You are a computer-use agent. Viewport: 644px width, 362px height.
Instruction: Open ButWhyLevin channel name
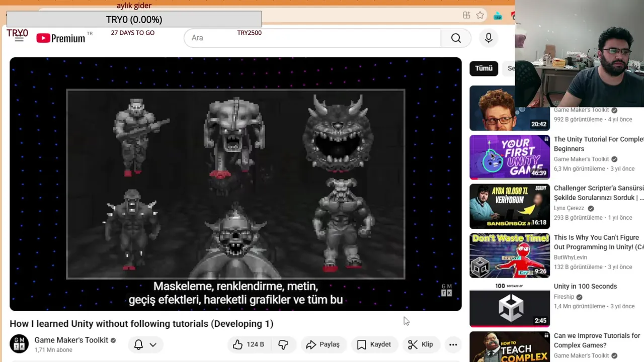pos(570,257)
